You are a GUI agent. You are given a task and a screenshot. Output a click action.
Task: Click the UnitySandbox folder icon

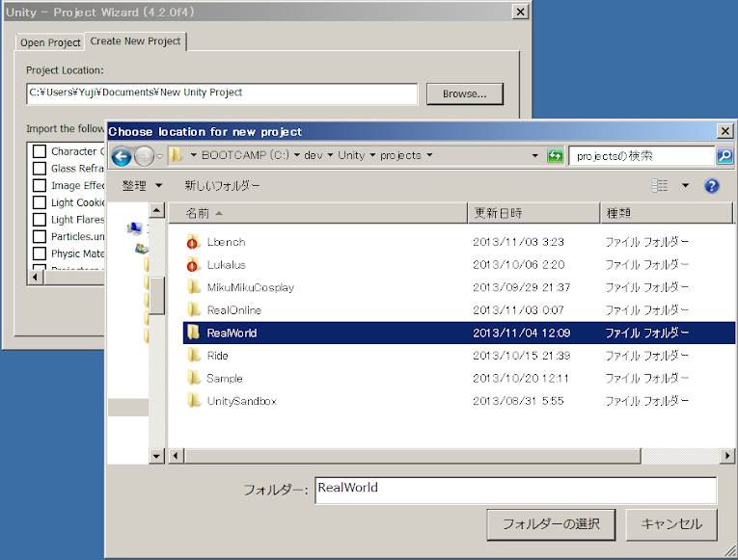[x=194, y=401]
